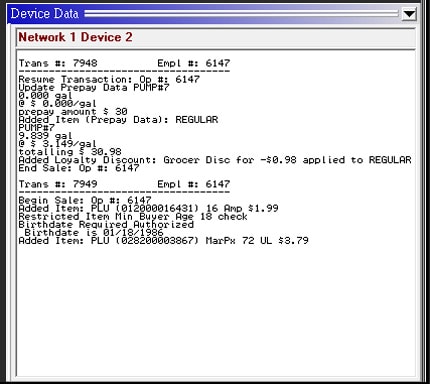The image size is (430, 384).
Task: Click the 'Added Loyalty Discount: Grocer Disc' line
Action: [215, 160]
